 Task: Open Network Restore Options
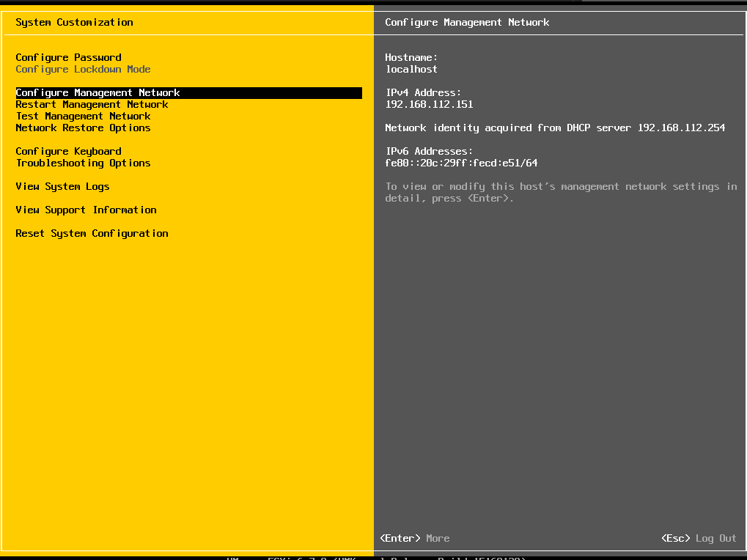coord(83,128)
